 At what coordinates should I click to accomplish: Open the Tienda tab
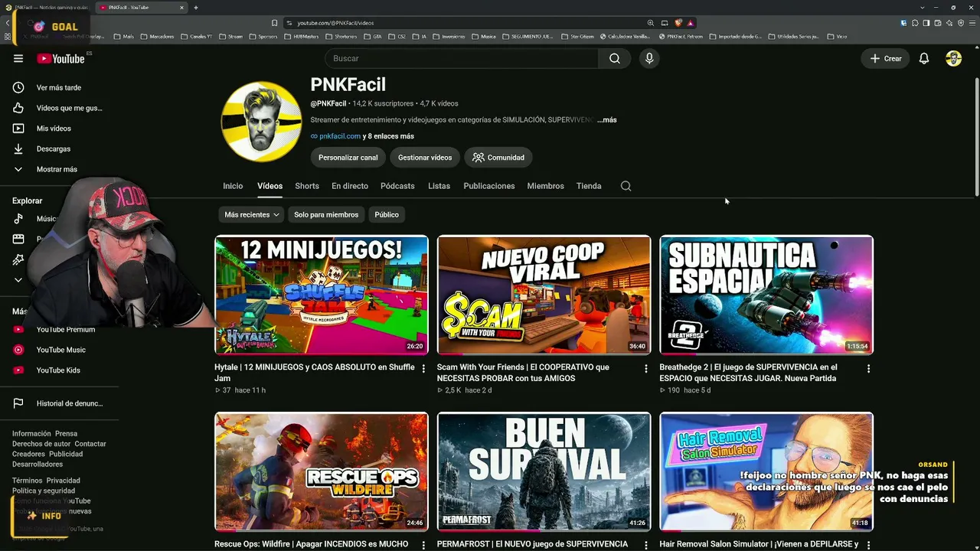(x=589, y=186)
